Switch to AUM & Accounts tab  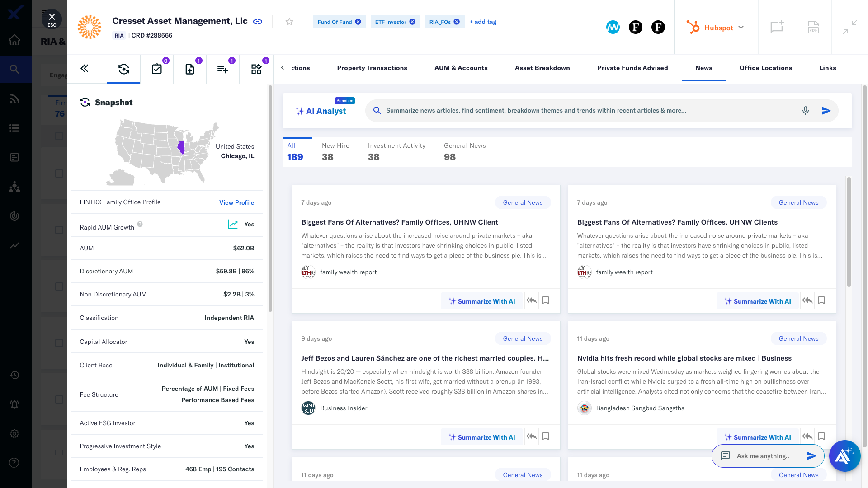(461, 68)
